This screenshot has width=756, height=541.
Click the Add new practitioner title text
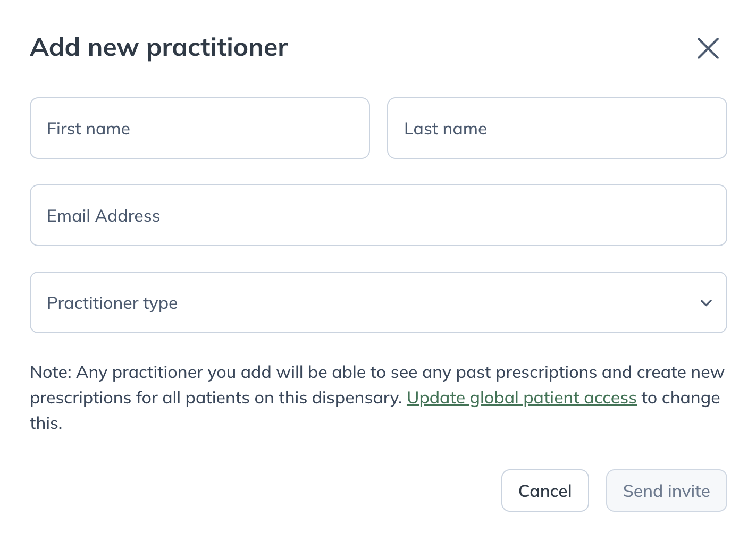pos(159,47)
